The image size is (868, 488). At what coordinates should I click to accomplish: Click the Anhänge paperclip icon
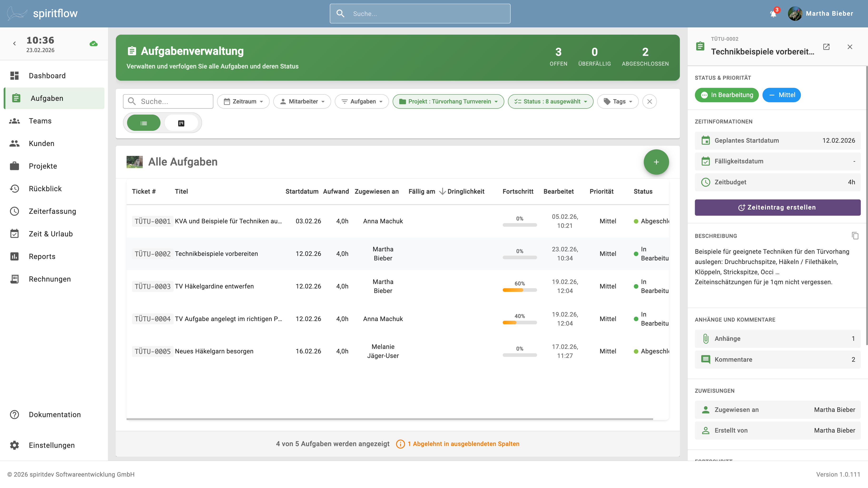tap(705, 338)
